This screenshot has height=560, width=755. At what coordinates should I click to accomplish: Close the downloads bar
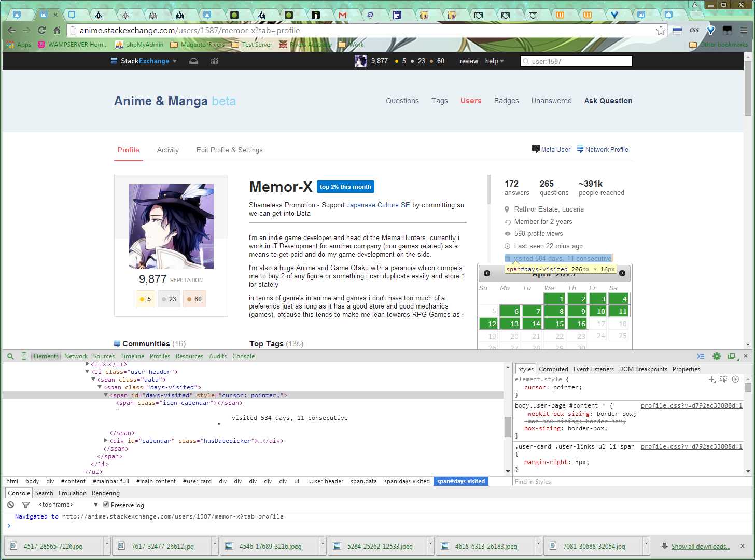click(742, 546)
